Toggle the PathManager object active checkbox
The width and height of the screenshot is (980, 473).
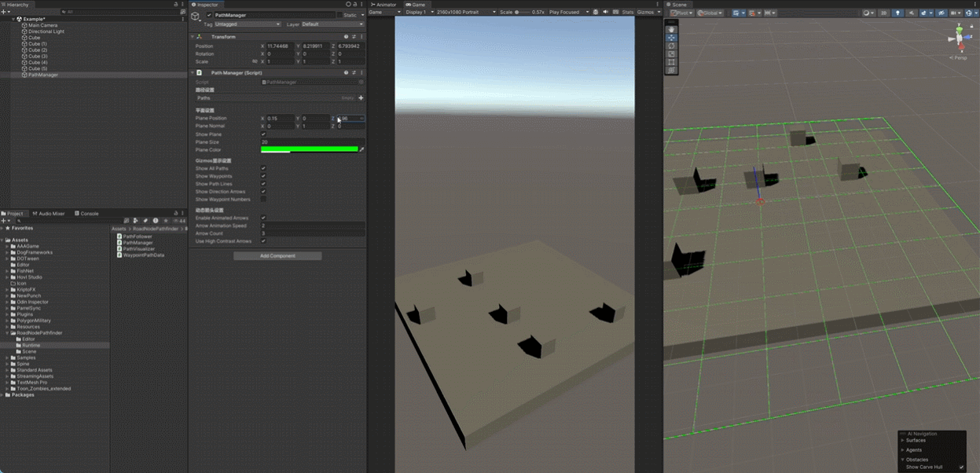[209, 15]
